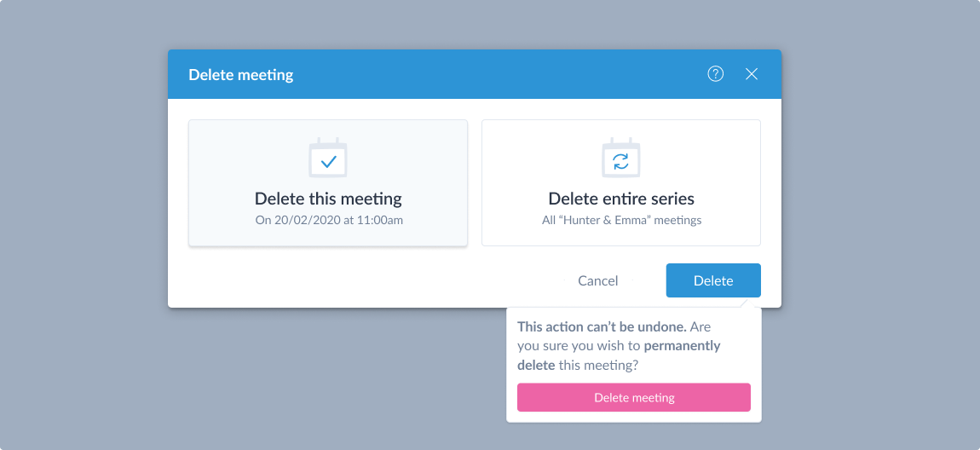The height and width of the screenshot is (450, 980).
Task: Click the recurring calendar sync icon
Action: tap(620, 158)
